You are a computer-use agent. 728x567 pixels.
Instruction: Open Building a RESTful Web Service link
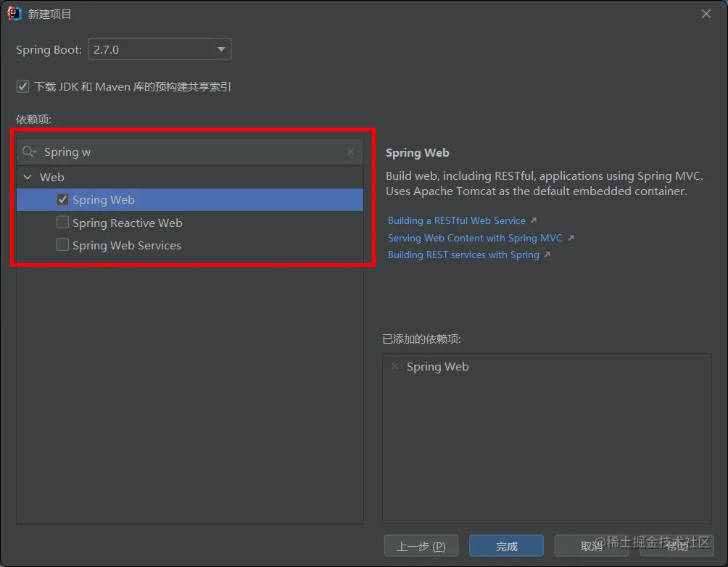(x=457, y=220)
